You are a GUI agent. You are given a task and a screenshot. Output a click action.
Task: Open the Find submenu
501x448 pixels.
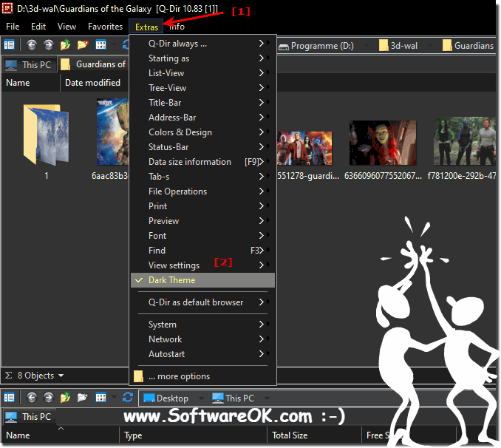203,251
